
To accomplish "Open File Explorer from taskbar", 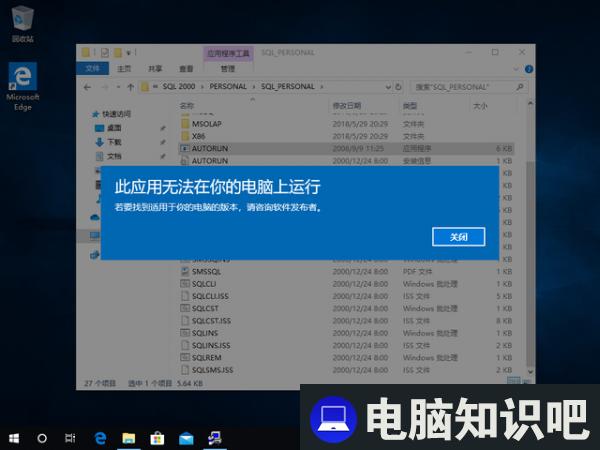I will 129,438.
